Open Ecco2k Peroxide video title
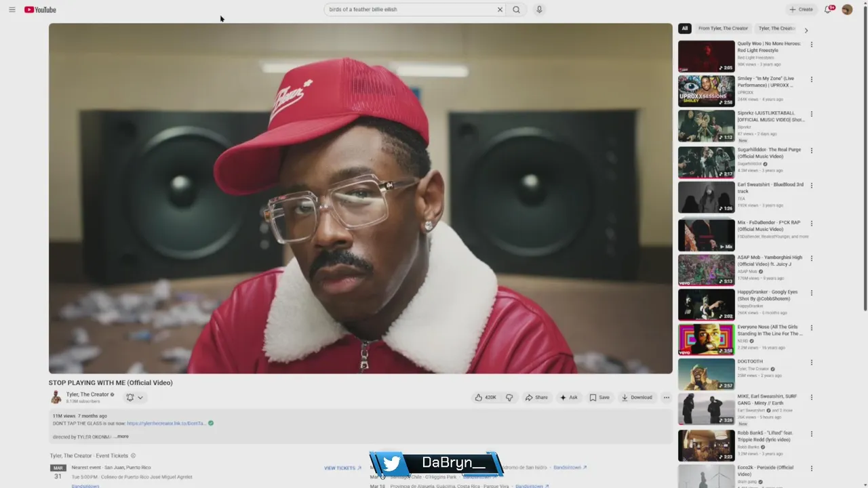The width and height of the screenshot is (868, 488). click(766, 471)
